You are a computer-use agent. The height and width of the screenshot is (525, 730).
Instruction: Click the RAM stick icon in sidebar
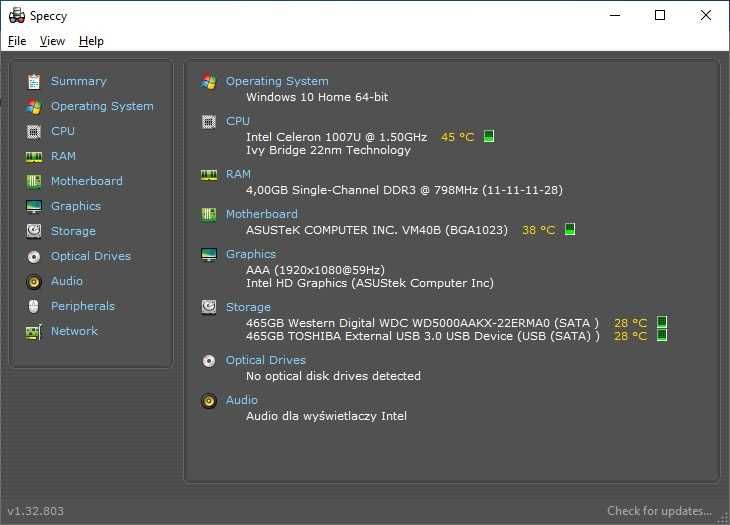pos(34,157)
